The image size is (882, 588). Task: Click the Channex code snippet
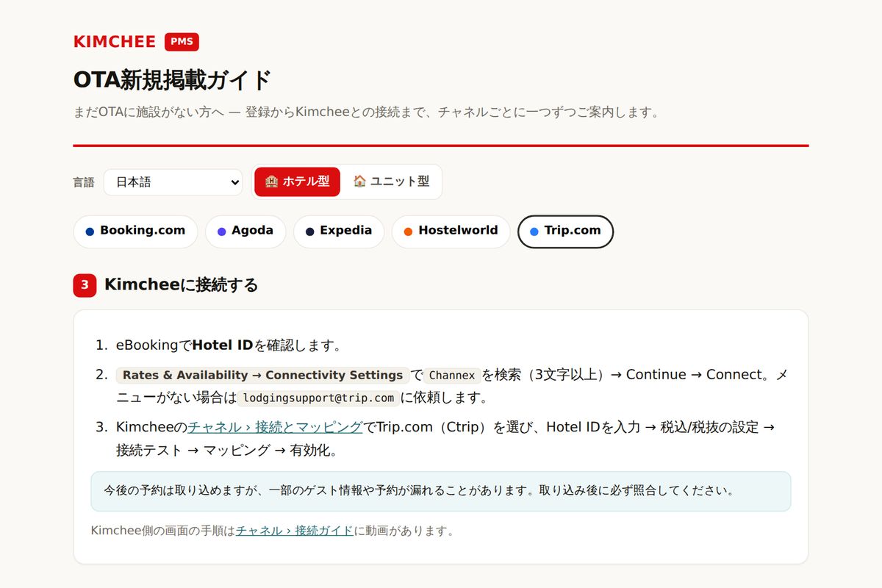tap(452, 376)
